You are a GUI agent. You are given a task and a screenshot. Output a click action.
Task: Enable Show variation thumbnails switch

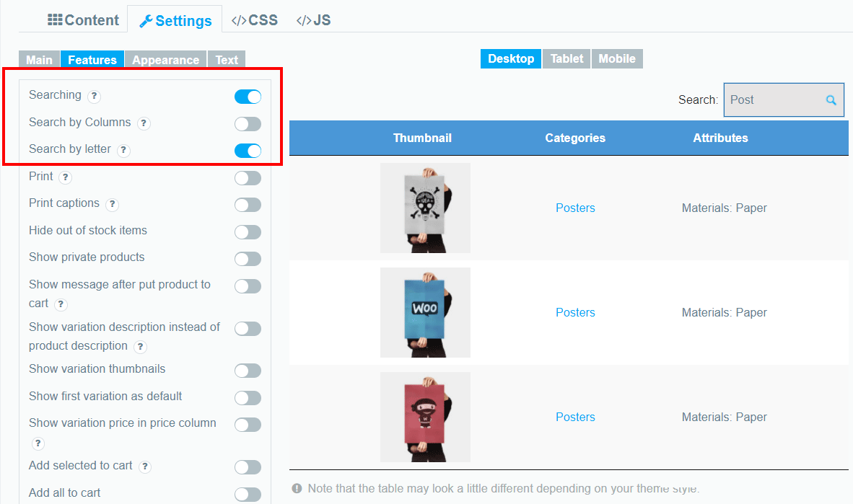[x=248, y=371]
